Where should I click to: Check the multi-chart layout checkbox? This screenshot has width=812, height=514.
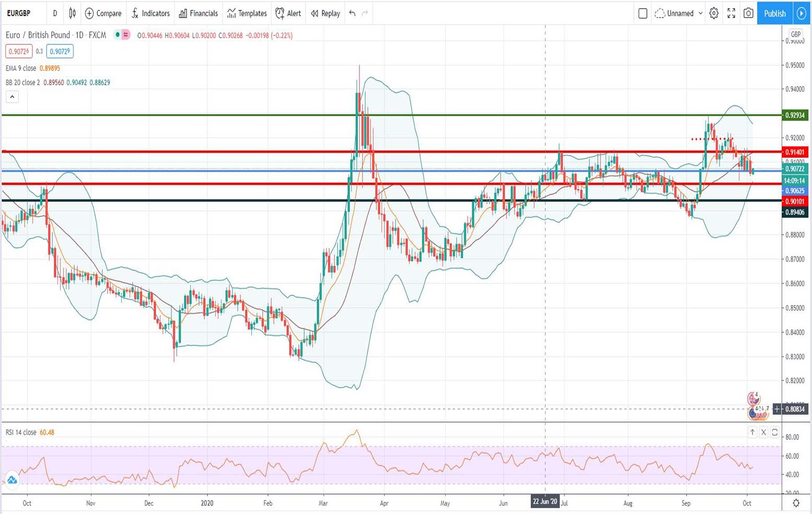pos(643,14)
